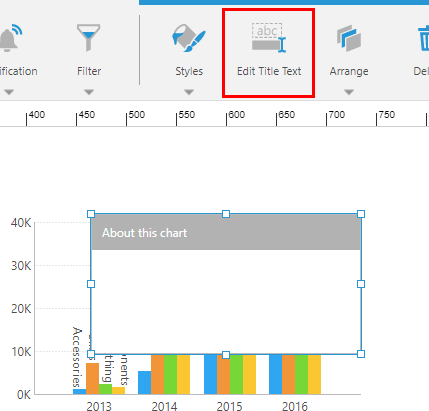Screen dimensions: 429x411
Task: Click the Delete trash can icon
Action: [424, 39]
